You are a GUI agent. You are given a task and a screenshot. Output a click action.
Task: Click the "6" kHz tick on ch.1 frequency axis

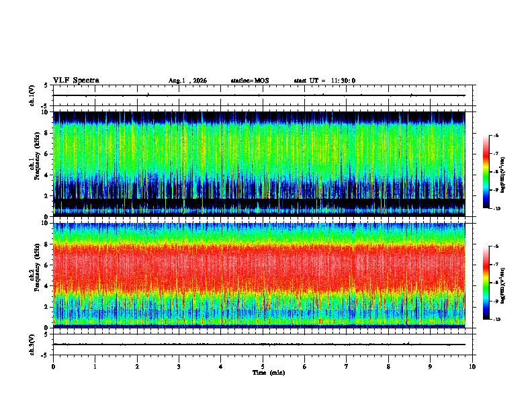(x=47, y=154)
